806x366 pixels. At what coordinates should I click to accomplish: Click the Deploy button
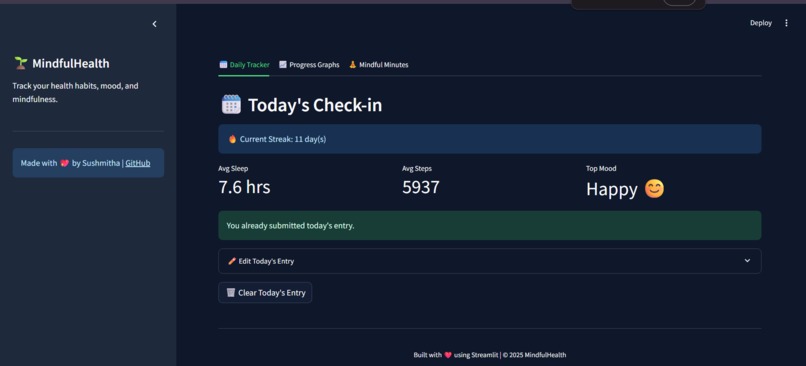(761, 23)
